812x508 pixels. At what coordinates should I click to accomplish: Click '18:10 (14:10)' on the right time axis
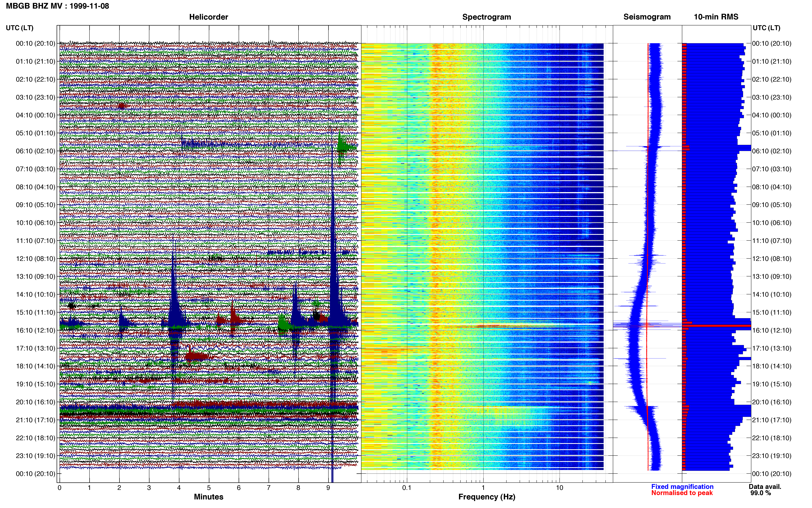pos(772,366)
